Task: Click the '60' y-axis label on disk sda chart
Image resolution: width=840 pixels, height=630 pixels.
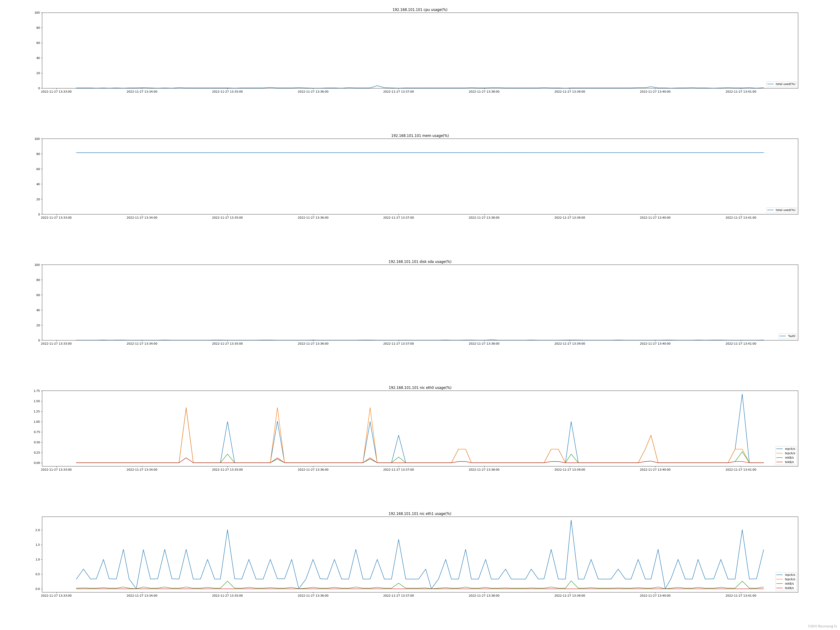Action: point(38,295)
